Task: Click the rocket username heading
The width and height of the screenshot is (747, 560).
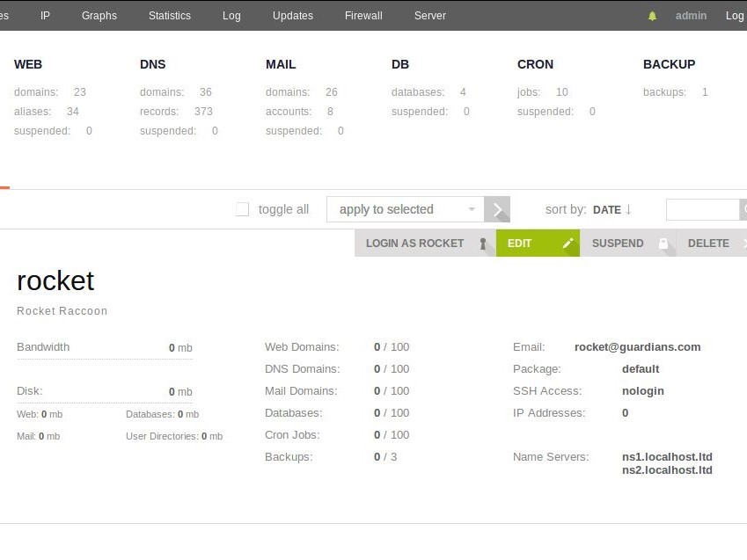Action: click(55, 280)
